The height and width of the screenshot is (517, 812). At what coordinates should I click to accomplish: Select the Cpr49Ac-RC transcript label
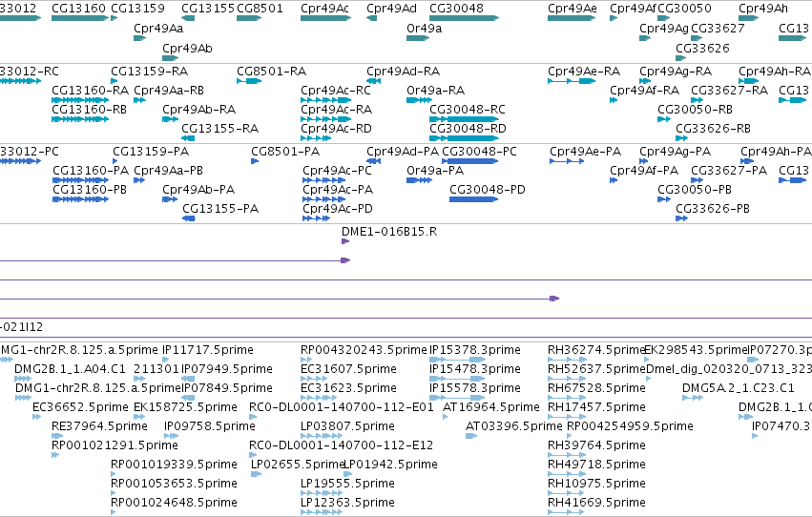click(336, 90)
